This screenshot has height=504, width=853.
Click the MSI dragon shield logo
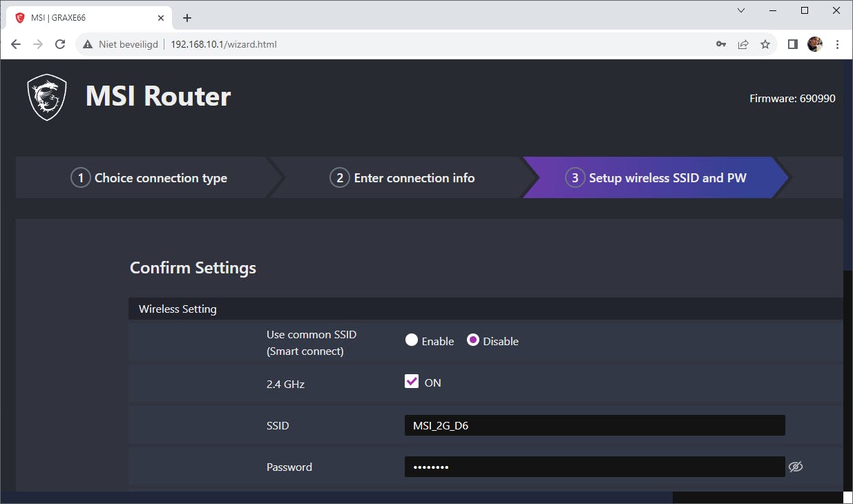point(47,97)
